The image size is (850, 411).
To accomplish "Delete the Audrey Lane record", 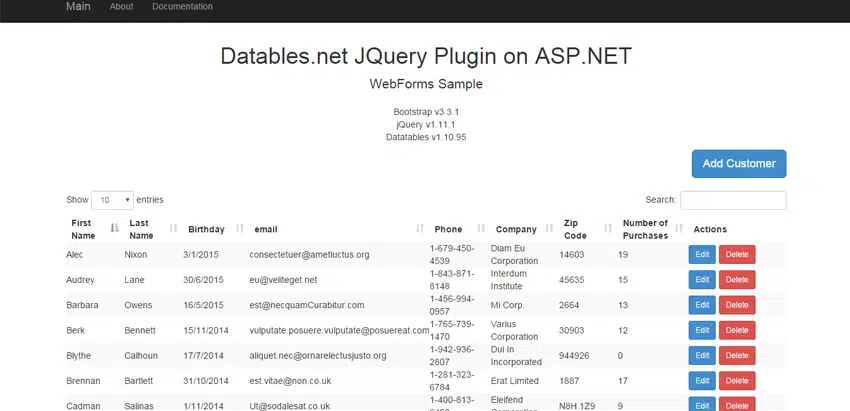I will click(737, 280).
